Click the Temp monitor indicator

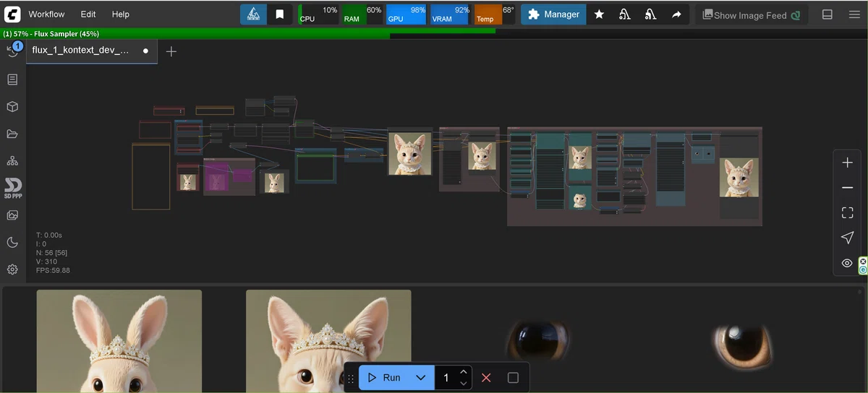pyautogui.click(x=495, y=14)
